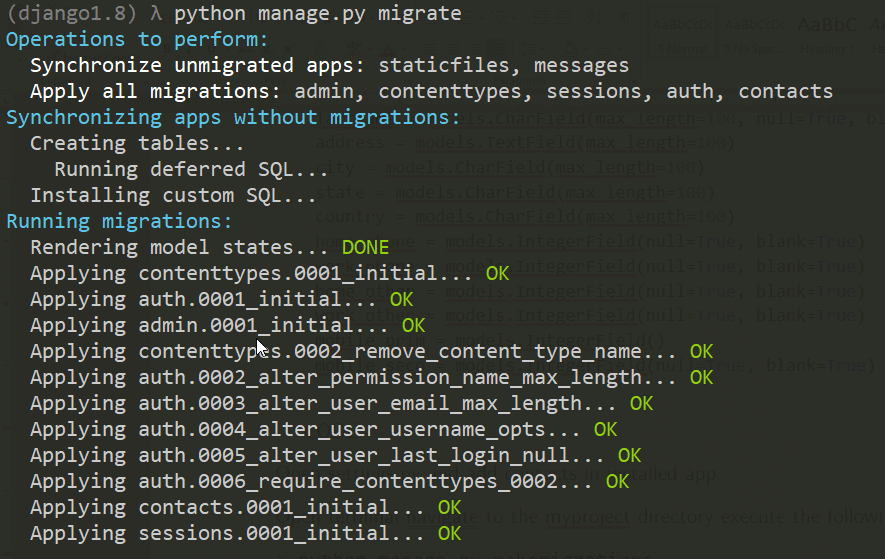885x559 pixels.
Task: Click the green DONE status text
Action: (365, 248)
